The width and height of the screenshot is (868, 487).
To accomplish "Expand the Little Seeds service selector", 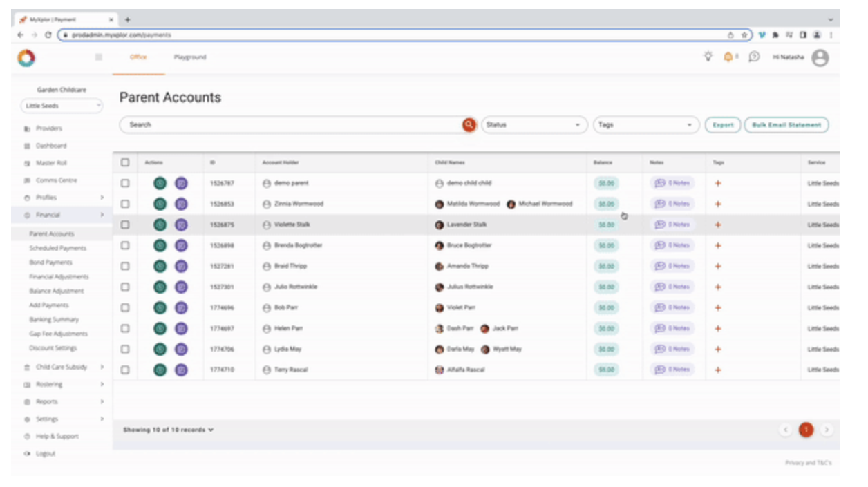I will pyautogui.click(x=62, y=106).
